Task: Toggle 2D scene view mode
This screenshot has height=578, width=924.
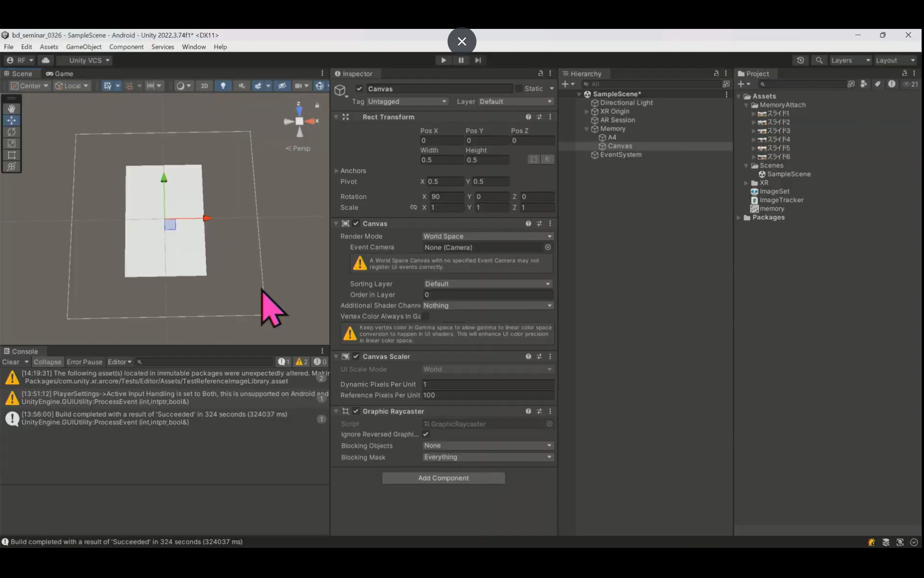Action: point(204,86)
